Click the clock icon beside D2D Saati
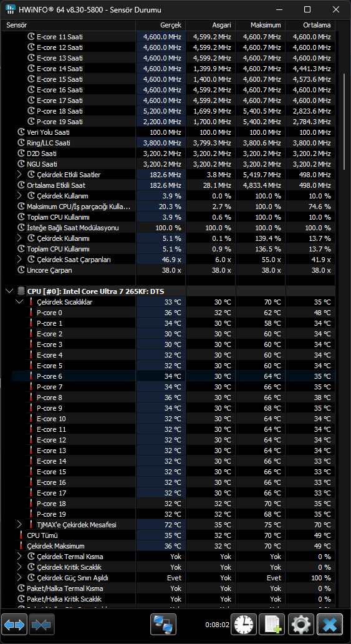 pyautogui.click(x=21, y=154)
